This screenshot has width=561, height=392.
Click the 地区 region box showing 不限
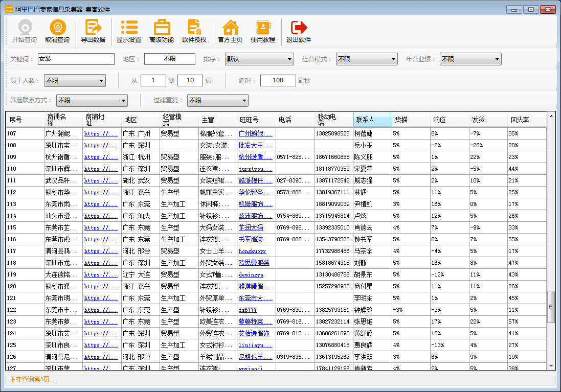(170, 59)
